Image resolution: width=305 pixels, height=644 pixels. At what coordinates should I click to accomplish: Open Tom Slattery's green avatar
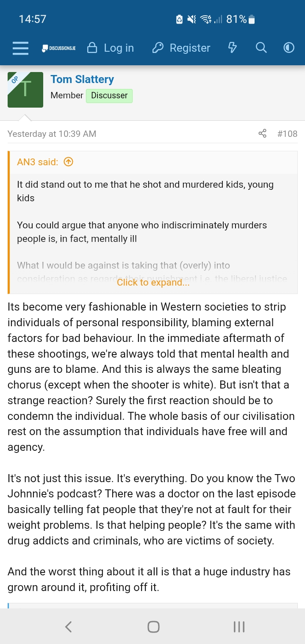point(25,90)
